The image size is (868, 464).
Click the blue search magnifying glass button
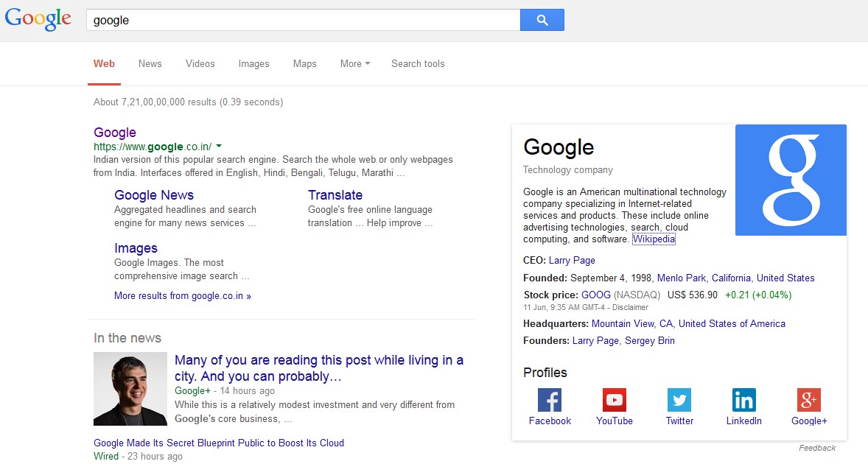(x=542, y=19)
